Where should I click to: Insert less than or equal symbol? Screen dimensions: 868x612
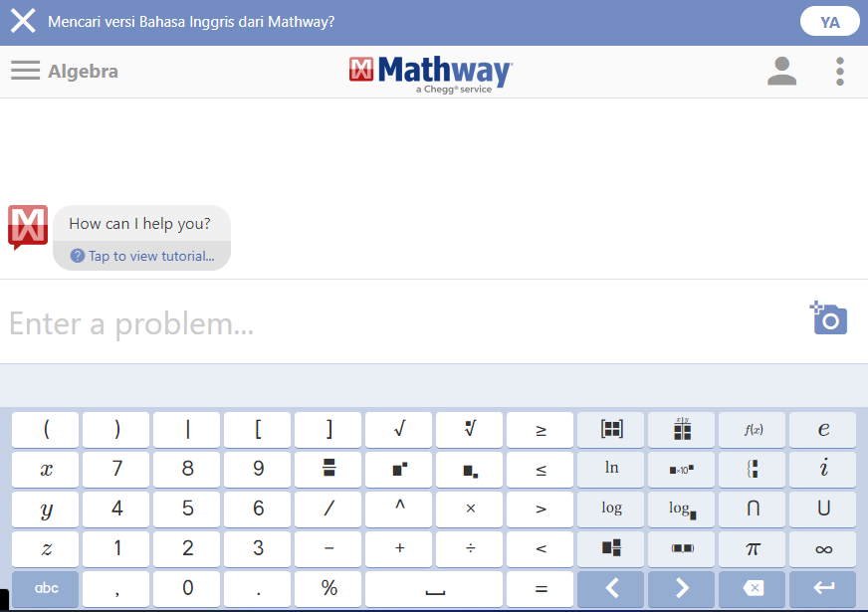pos(541,470)
